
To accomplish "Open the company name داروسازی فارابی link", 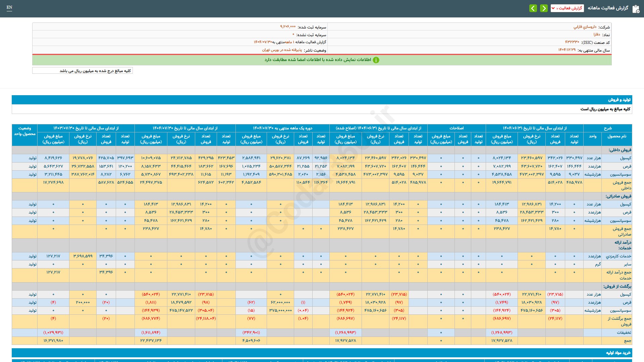I will pyautogui.click(x=585, y=27).
